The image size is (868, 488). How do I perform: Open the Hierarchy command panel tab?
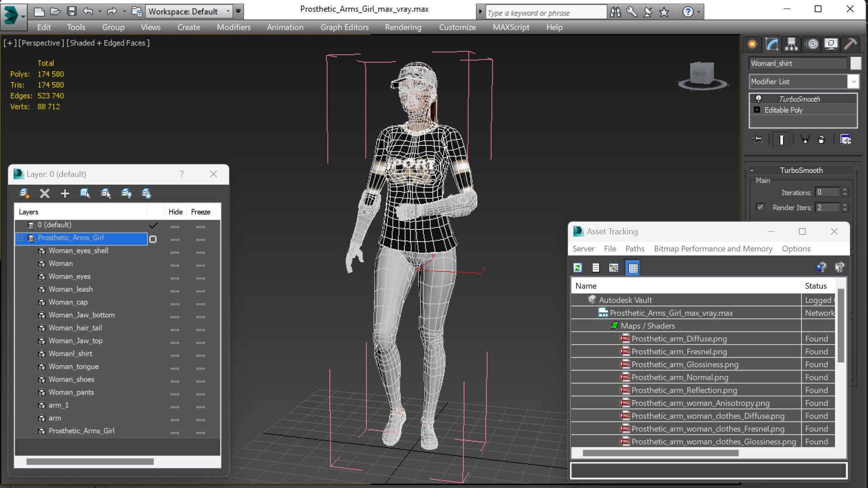[791, 44]
